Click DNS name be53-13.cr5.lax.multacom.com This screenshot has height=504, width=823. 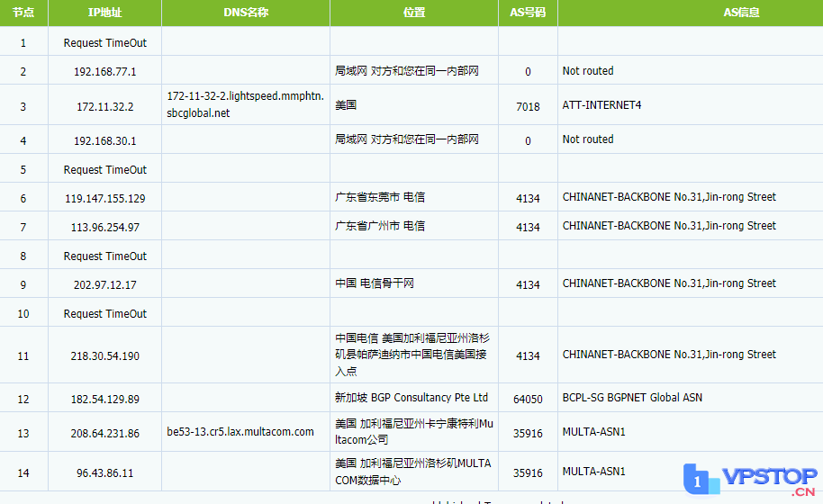pyautogui.click(x=240, y=432)
